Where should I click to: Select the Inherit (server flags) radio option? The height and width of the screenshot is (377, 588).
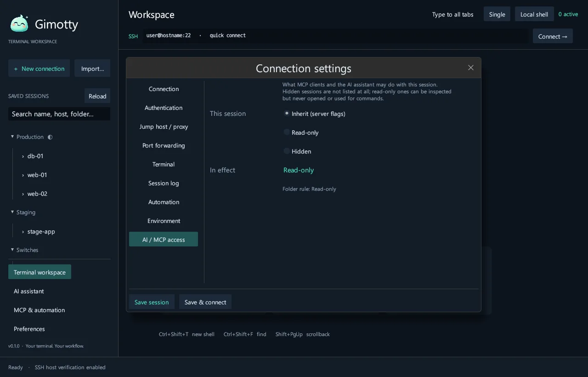(x=287, y=113)
